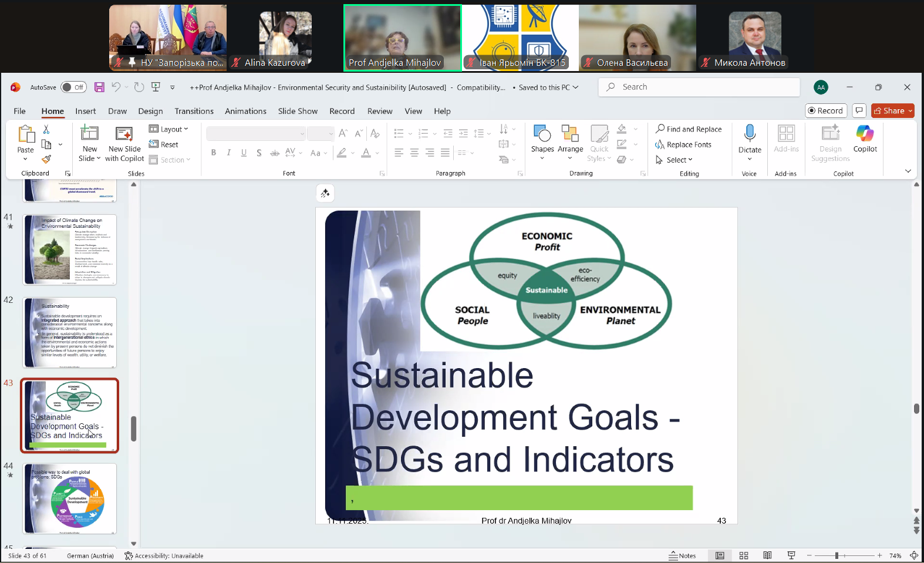The width and height of the screenshot is (924, 563).
Task: Switch to Slide Sorter view icon
Action: click(743, 555)
